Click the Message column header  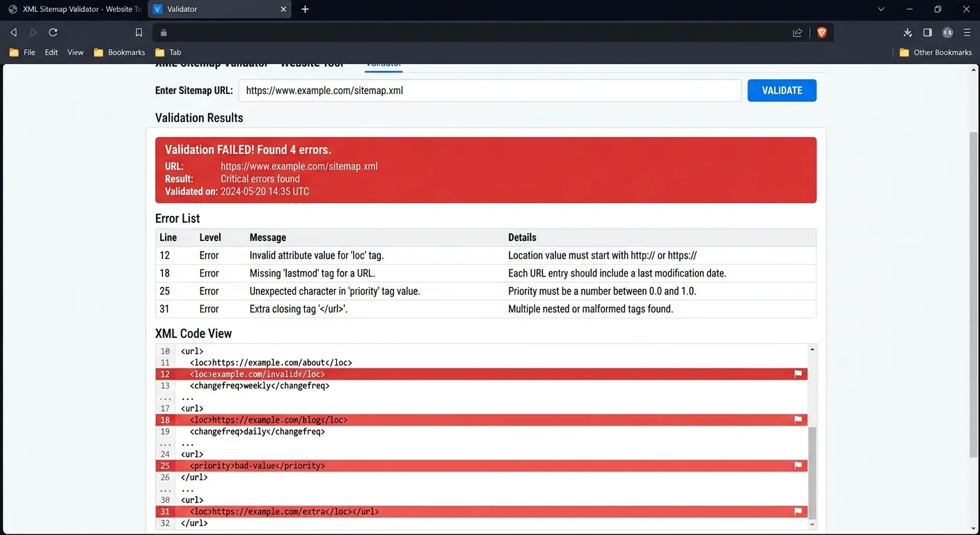(x=268, y=238)
